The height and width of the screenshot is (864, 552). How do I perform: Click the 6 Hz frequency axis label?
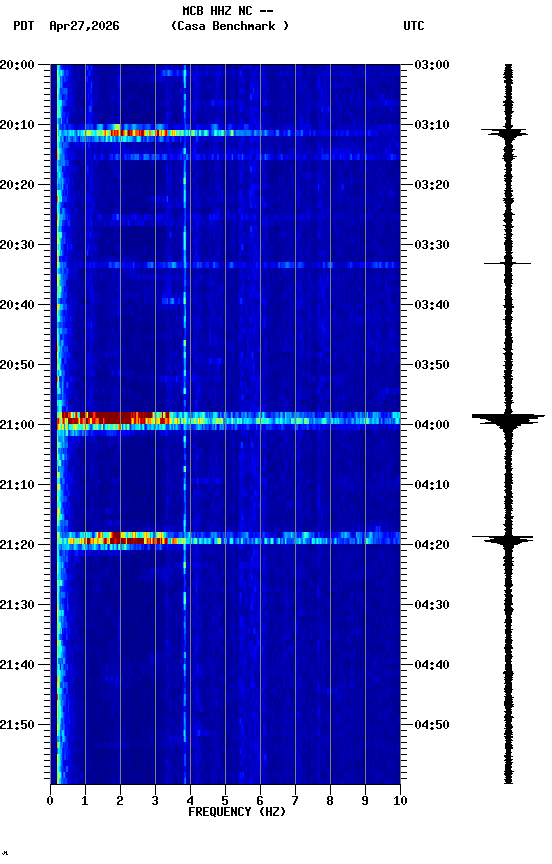(x=260, y=801)
